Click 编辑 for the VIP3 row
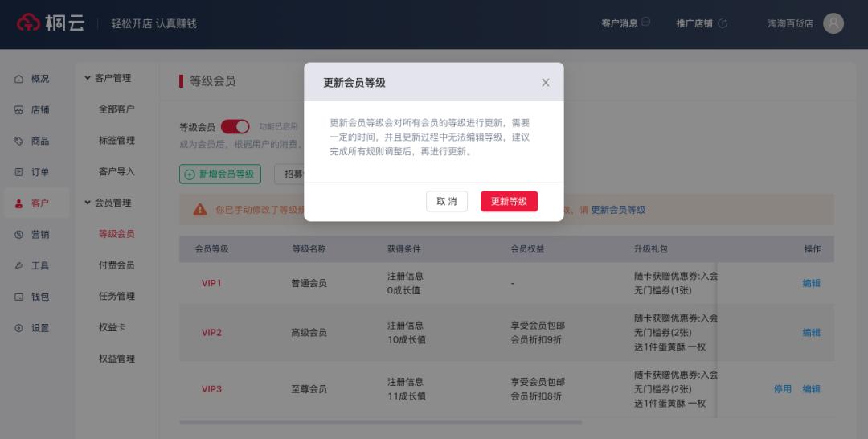The width and height of the screenshot is (868, 439). point(811,389)
